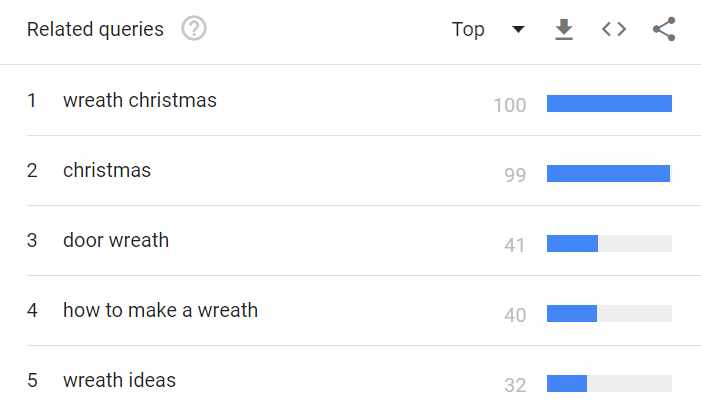Click the score 41 value
This screenshot has height=412, width=701.
click(x=515, y=245)
